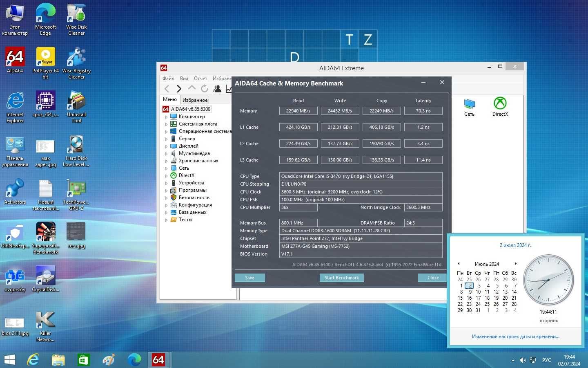Click AIDA64 icon on taskbar
588x368 pixels.
point(158,360)
